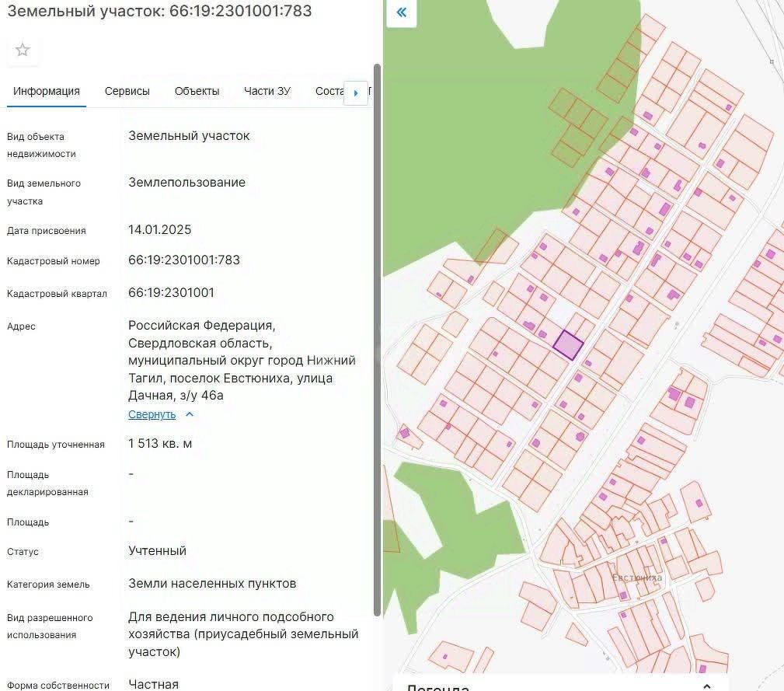Select the highlighted purple parcel on map
784x691 pixels.
click(569, 344)
